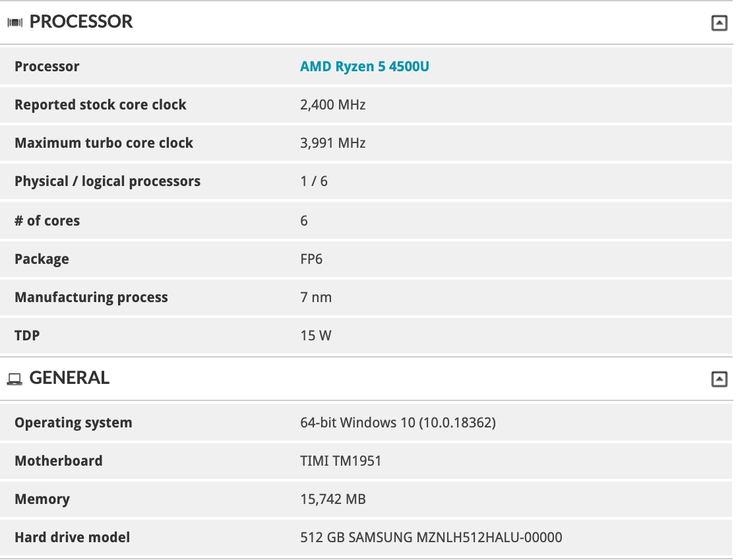The width and height of the screenshot is (736, 560).
Task: Click the TIMI TM1951 motherboard value
Action: click(x=340, y=461)
